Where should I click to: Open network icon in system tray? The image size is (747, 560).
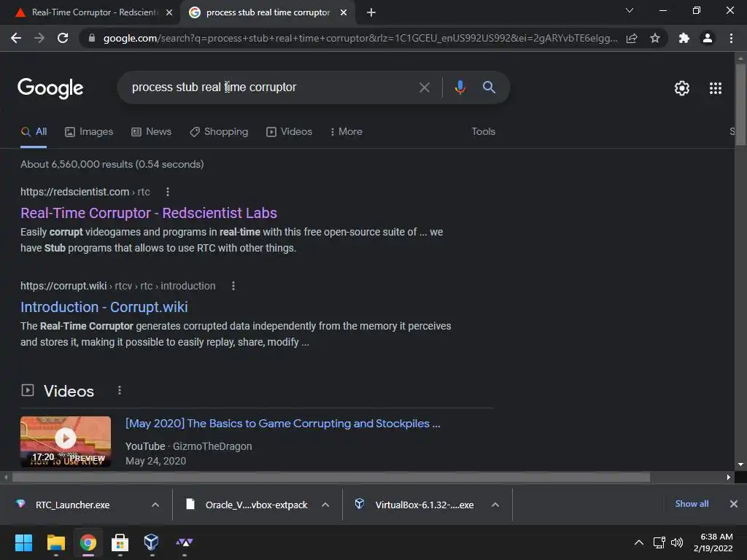(659, 542)
